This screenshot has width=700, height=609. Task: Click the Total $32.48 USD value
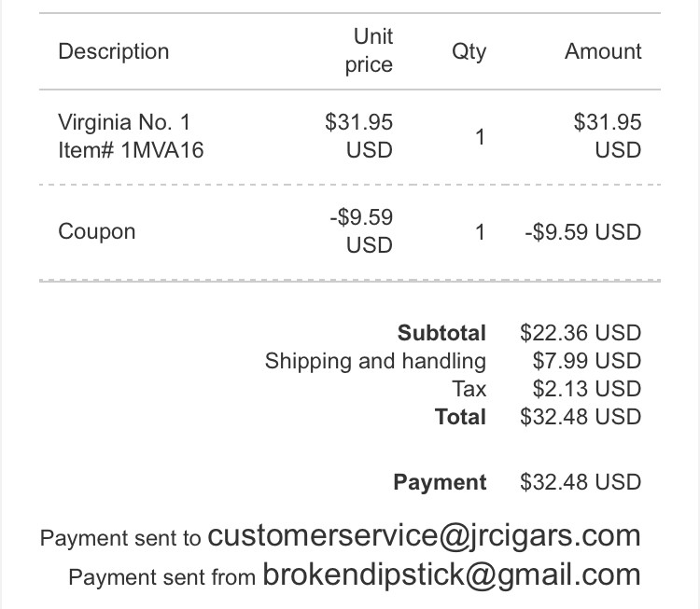click(x=581, y=417)
